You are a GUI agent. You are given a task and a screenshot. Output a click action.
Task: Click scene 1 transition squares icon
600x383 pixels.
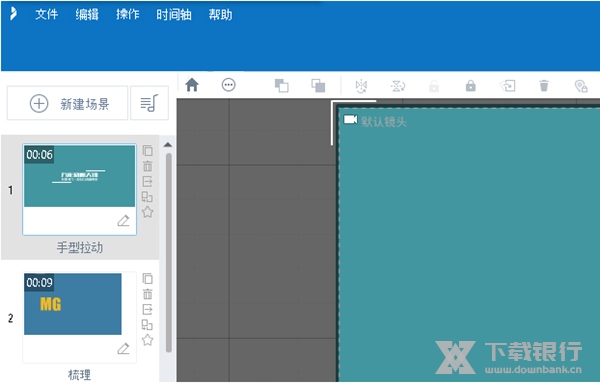(x=147, y=197)
